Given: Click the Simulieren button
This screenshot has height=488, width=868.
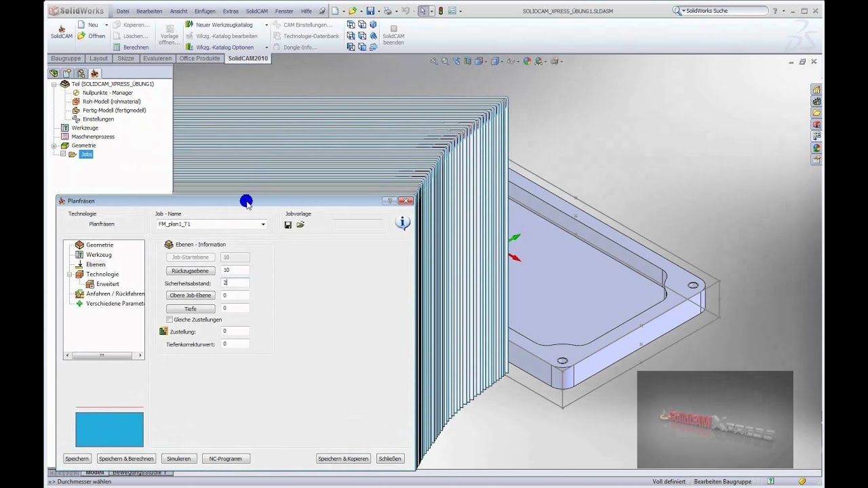Looking at the screenshot, I should point(179,459).
